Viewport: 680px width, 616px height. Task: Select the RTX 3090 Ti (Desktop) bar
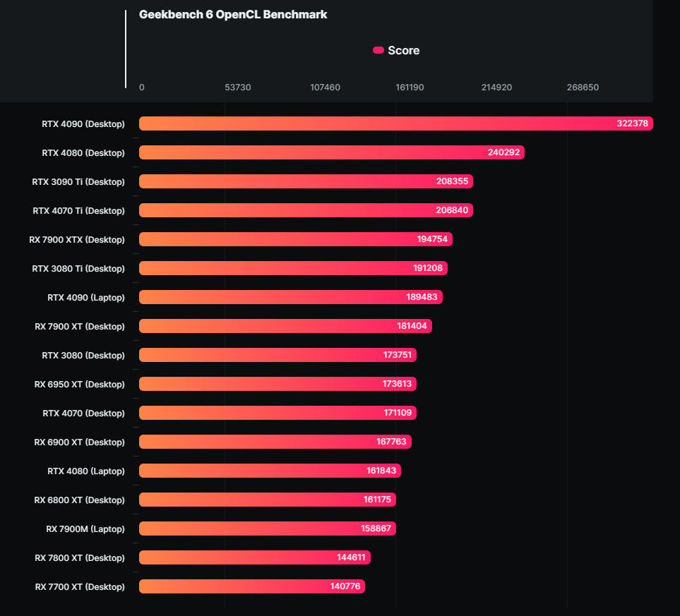[306, 181]
